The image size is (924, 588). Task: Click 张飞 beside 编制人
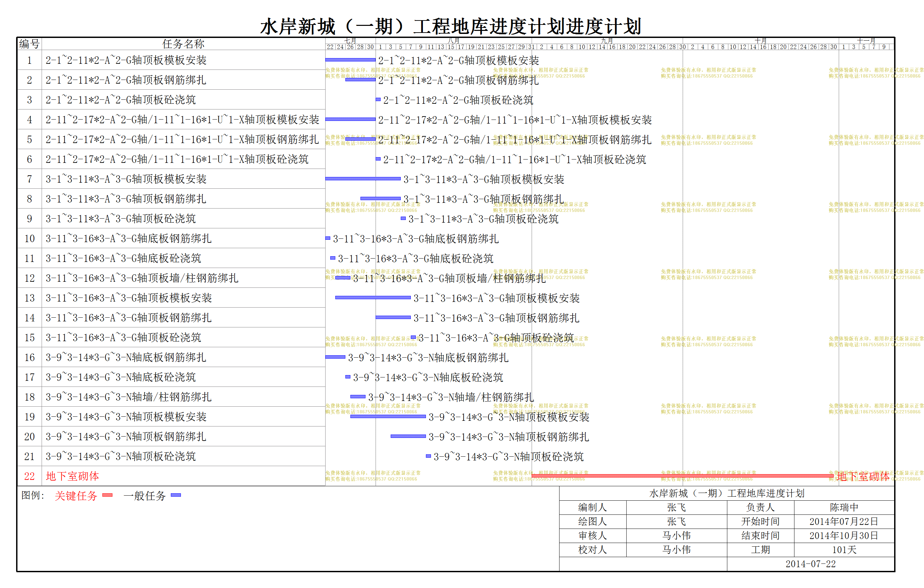coord(677,507)
